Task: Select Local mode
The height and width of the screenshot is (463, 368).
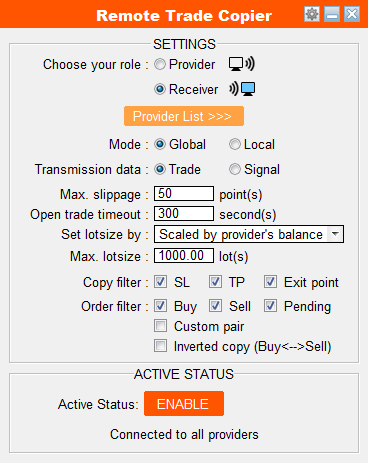Action: (x=235, y=144)
